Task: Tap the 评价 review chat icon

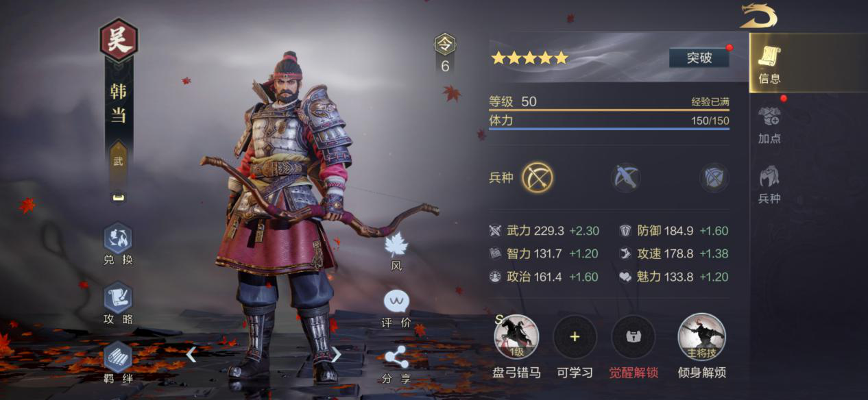Action: tap(396, 301)
